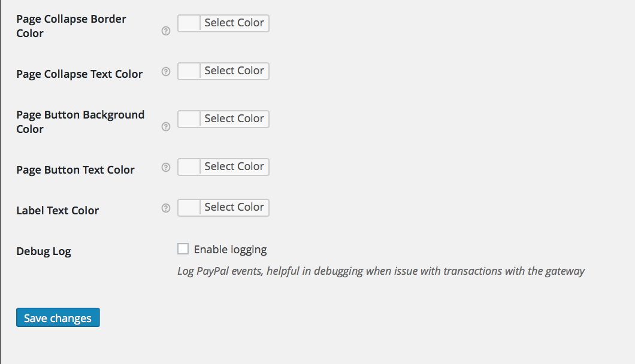Click help icon for Page Collapse Border Color
Image resolution: width=635 pixels, height=364 pixels.
click(166, 31)
